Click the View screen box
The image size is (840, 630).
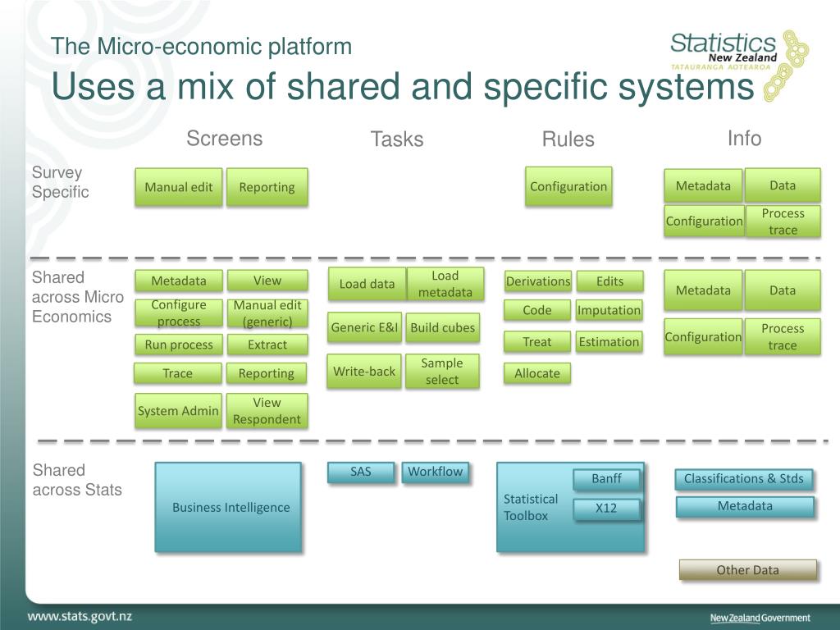tap(267, 281)
